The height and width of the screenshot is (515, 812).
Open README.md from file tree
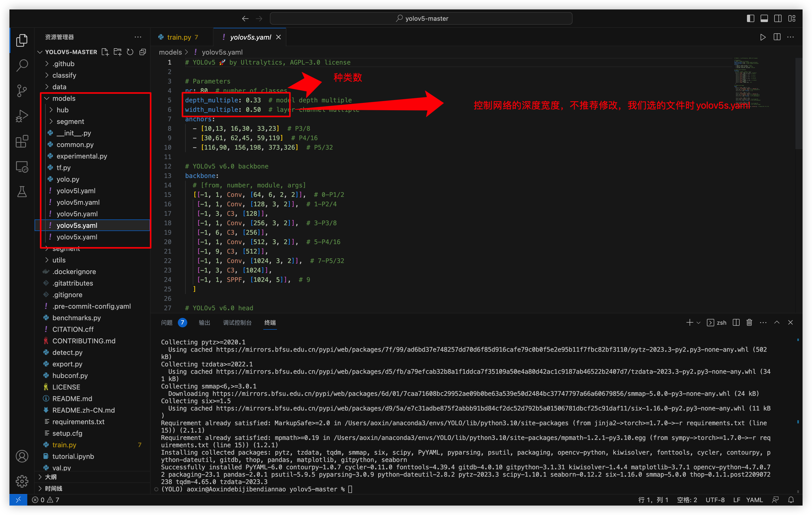pos(92,398)
